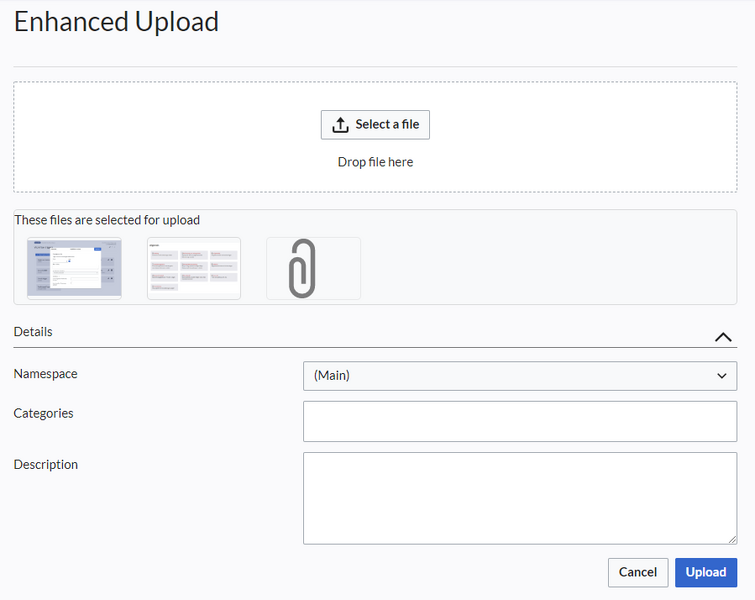Click 'These files are selected for upload' text
Viewport: 755px width, 600px height.
pos(107,220)
